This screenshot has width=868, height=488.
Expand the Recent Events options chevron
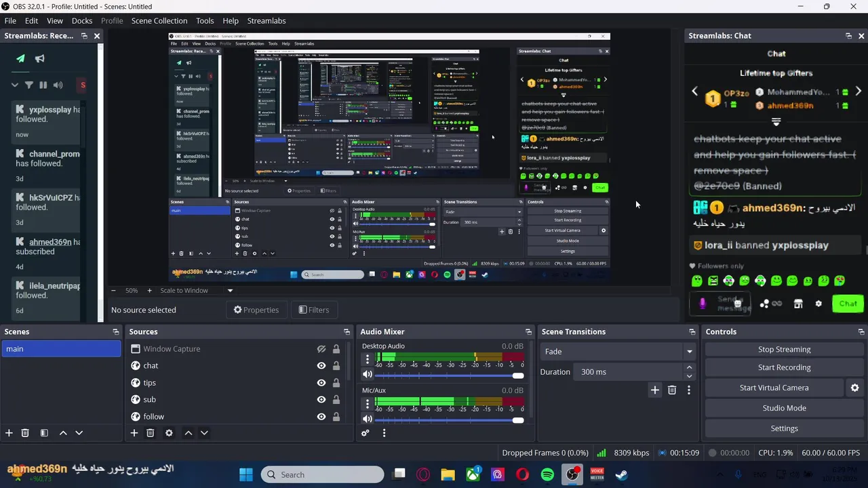tap(14, 85)
